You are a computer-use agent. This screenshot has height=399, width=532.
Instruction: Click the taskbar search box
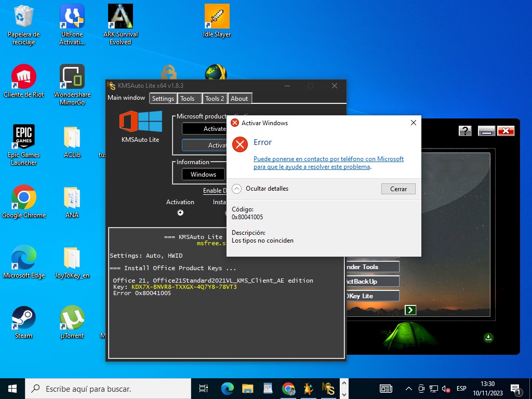point(108,389)
